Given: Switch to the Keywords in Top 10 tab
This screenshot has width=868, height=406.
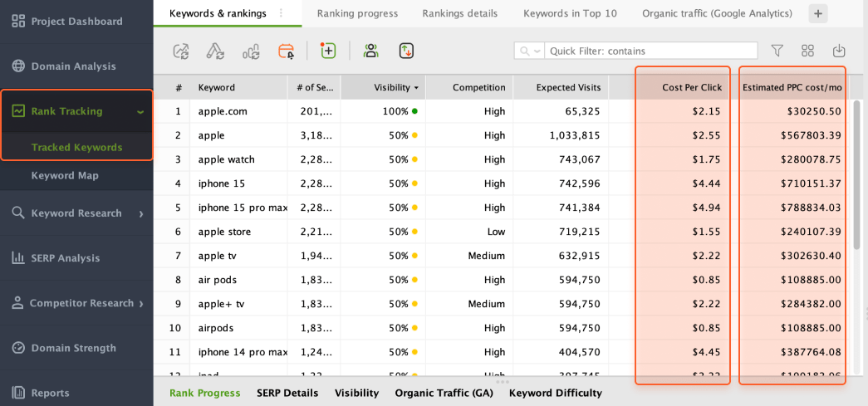Looking at the screenshot, I should point(570,13).
